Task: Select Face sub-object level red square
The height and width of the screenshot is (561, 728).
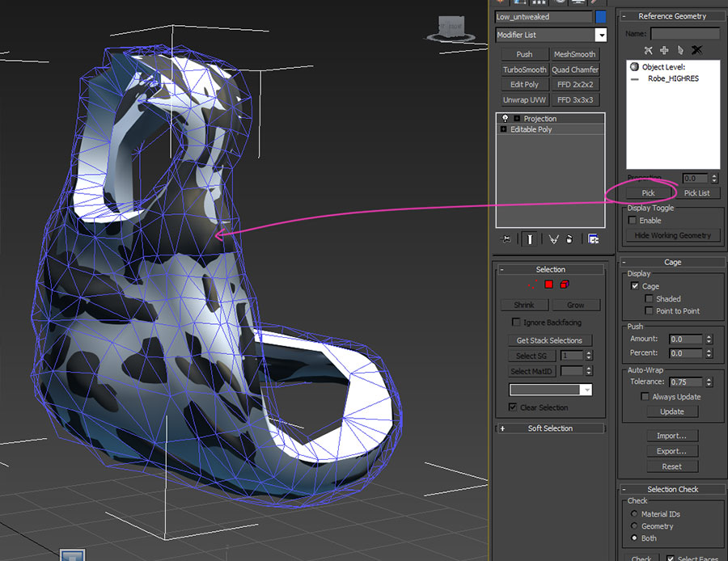Action: pos(548,285)
